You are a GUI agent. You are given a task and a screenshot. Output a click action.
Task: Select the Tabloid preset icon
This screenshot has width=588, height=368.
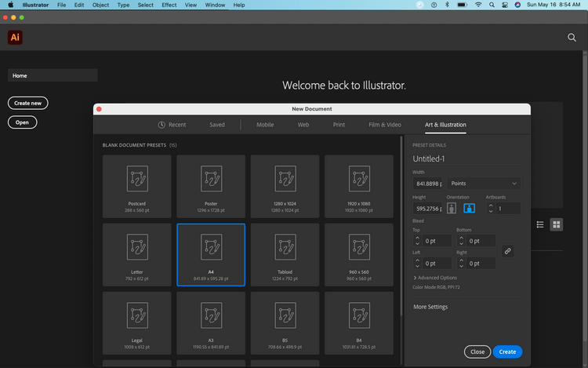285,246
